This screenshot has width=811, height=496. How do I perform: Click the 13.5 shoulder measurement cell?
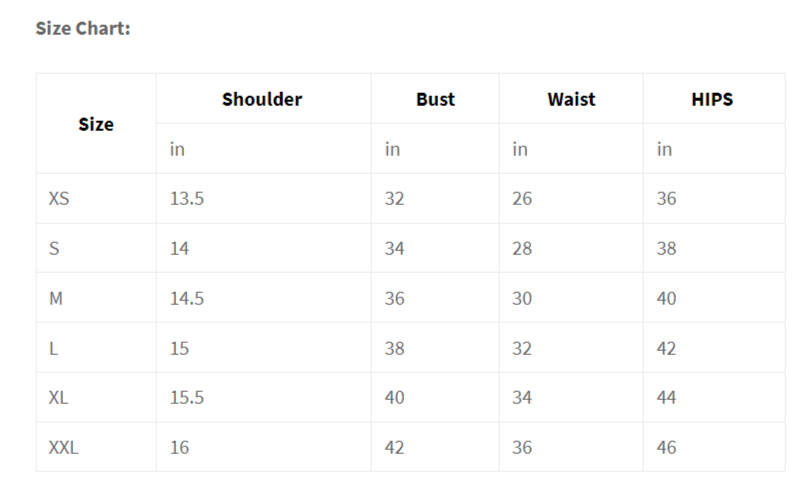pos(187,199)
